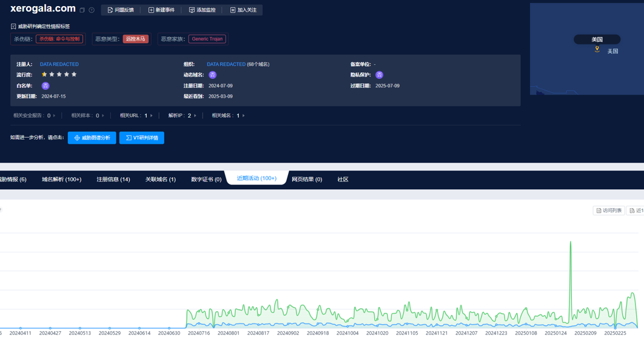Screen dimensions: 644x338
Task: Open 威胁图谱分析 threat graph analysis
Action: point(92,138)
